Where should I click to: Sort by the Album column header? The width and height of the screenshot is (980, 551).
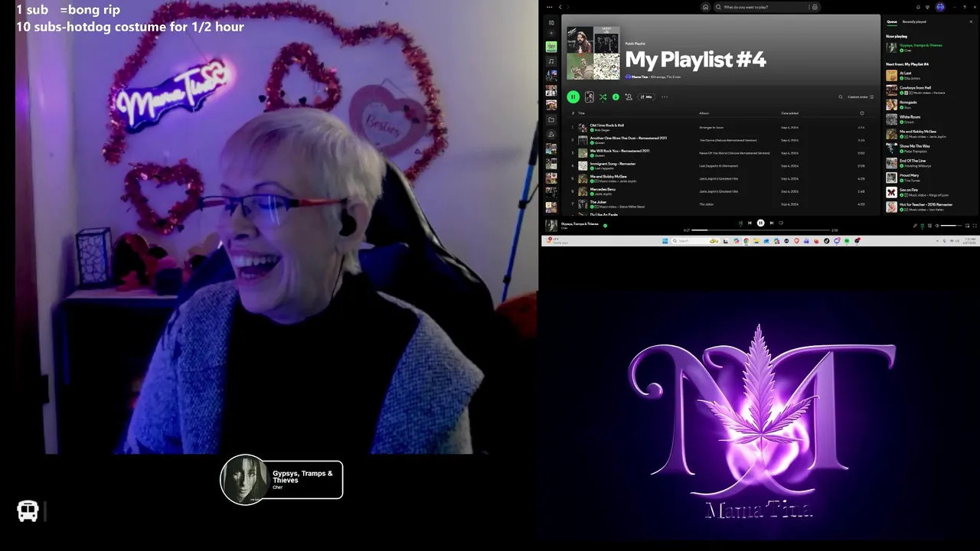click(x=704, y=112)
